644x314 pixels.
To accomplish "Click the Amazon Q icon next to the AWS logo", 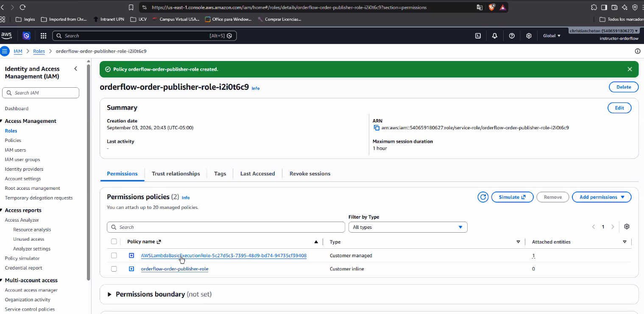I will [27, 36].
